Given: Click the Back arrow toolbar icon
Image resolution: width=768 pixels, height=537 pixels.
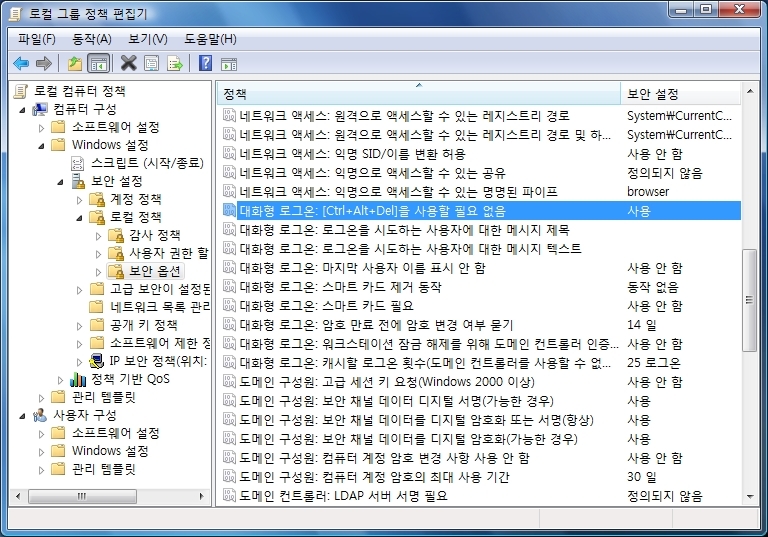Looking at the screenshot, I should 21,63.
